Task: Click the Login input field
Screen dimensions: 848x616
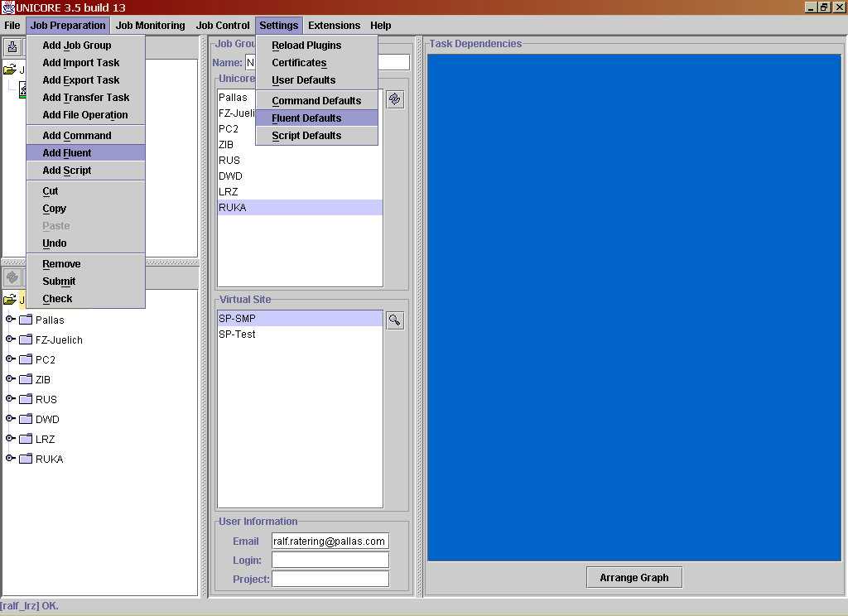Action: tap(330, 561)
